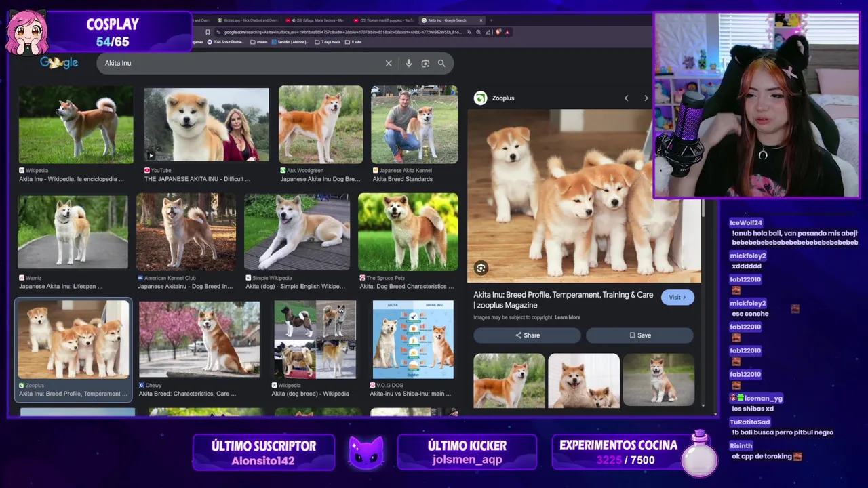Viewport: 868px width, 488px height.
Task: Open PEAK Scout Plushie bookmark
Action: (x=226, y=42)
